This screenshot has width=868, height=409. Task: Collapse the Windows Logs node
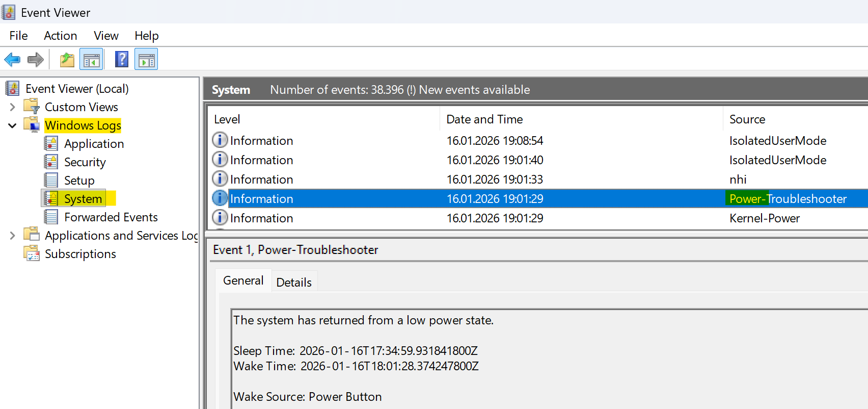(13, 125)
